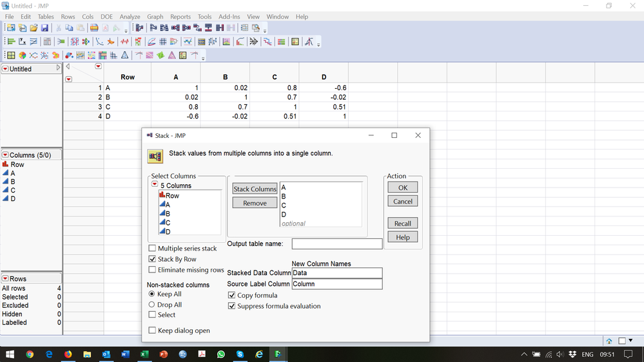The height and width of the screenshot is (362, 644).
Task: Click the Overlay Plot toolbar icon
Action: 34,55
